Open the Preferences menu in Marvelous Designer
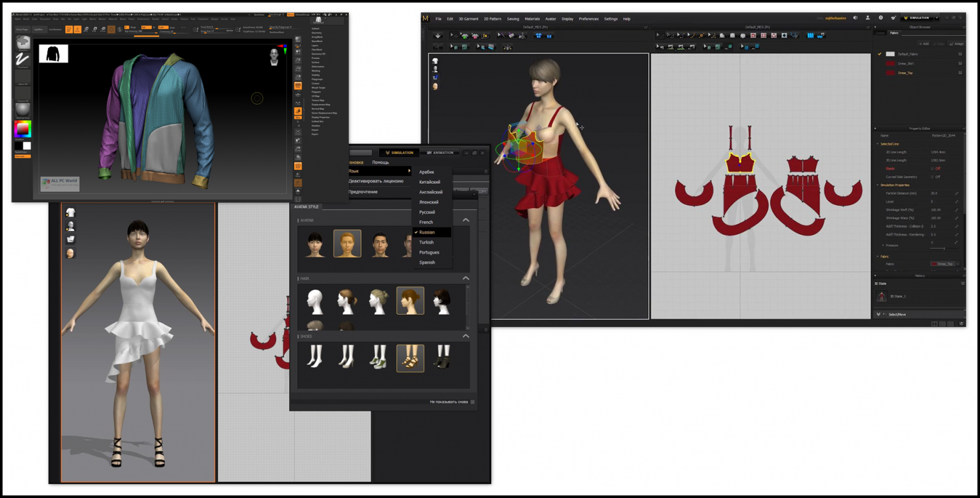980x498 pixels. tap(588, 19)
